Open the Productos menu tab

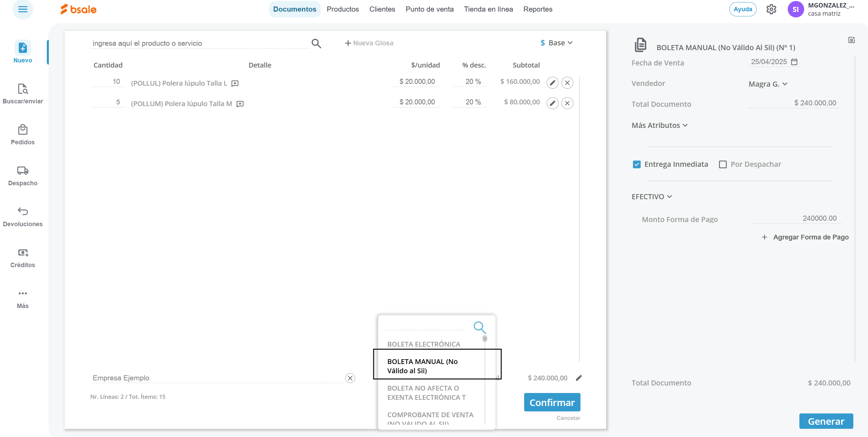tap(342, 9)
